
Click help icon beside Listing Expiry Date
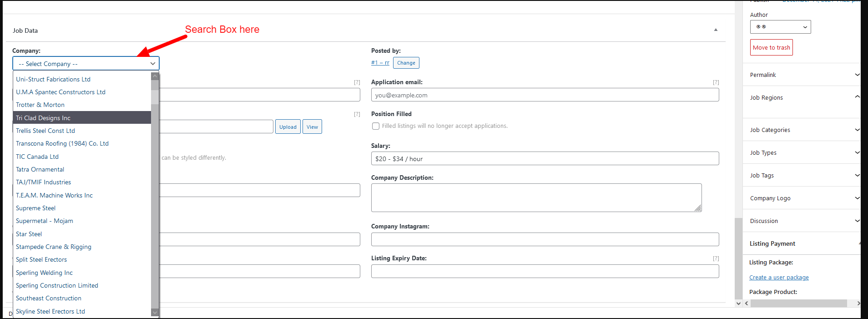click(716, 258)
